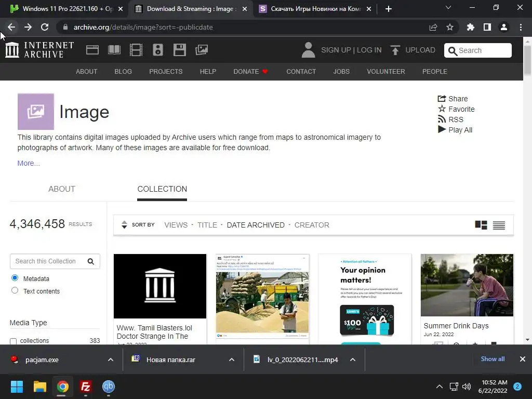The image size is (532, 399).
Task: Expand options for Новая папка.rar download
Action: click(x=232, y=360)
